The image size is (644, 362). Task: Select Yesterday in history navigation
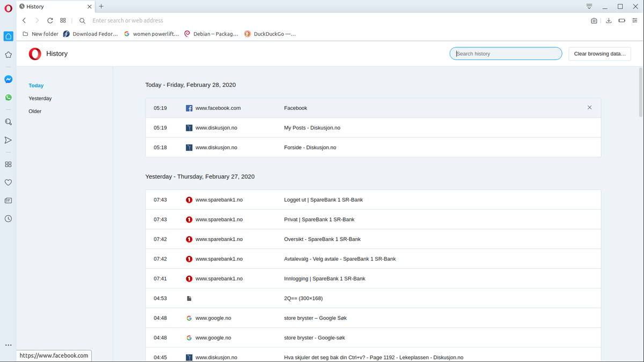click(40, 98)
